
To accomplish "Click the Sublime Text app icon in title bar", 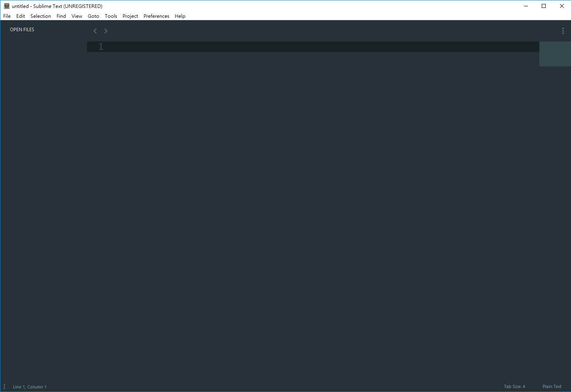I will [7, 6].
